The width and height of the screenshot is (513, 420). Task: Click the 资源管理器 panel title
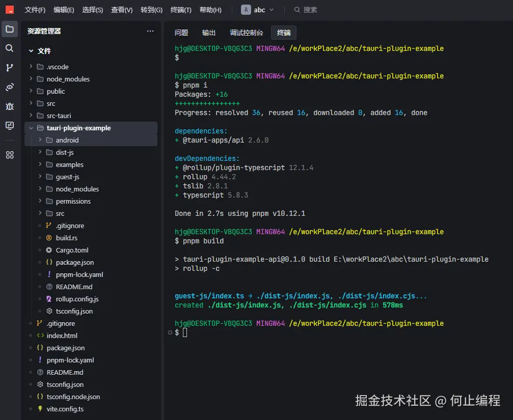tap(44, 31)
